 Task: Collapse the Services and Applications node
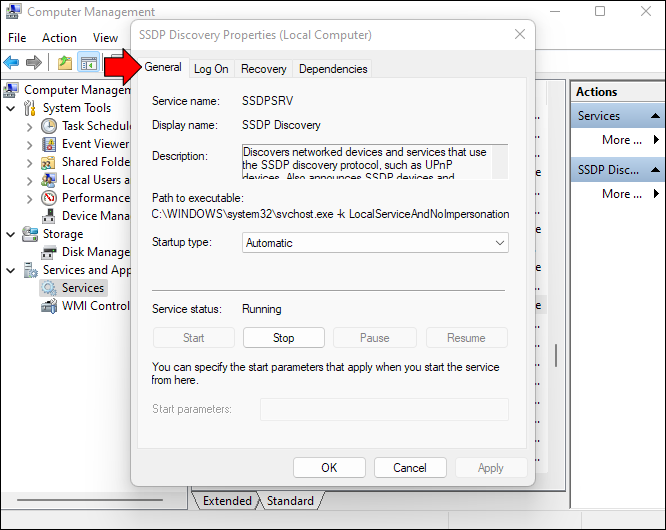point(11,271)
